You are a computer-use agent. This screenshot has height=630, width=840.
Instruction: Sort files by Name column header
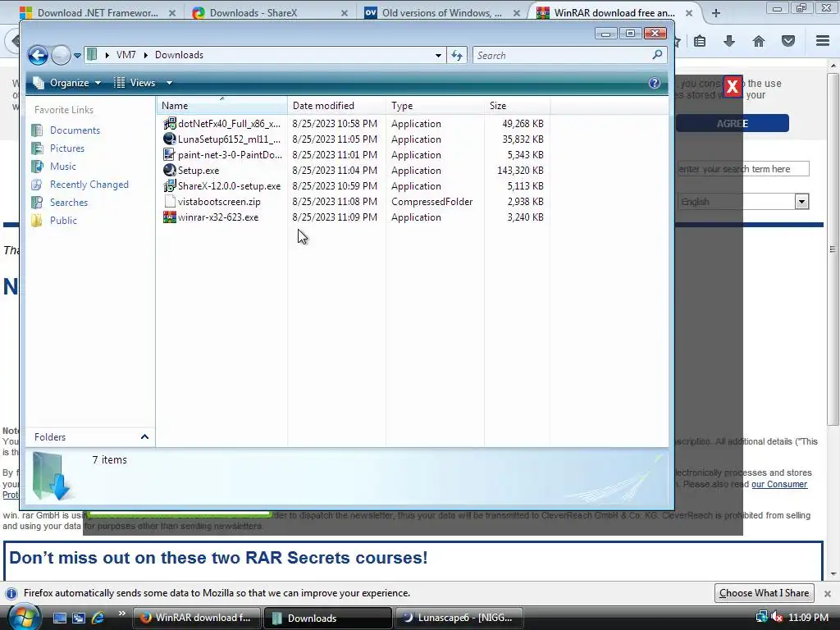click(x=221, y=106)
